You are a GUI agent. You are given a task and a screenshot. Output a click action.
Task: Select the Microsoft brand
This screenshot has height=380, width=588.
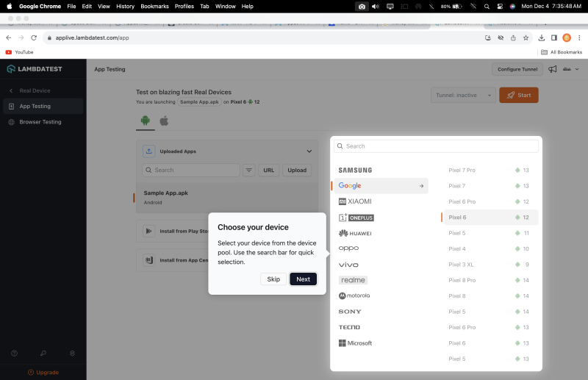click(x=355, y=343)
